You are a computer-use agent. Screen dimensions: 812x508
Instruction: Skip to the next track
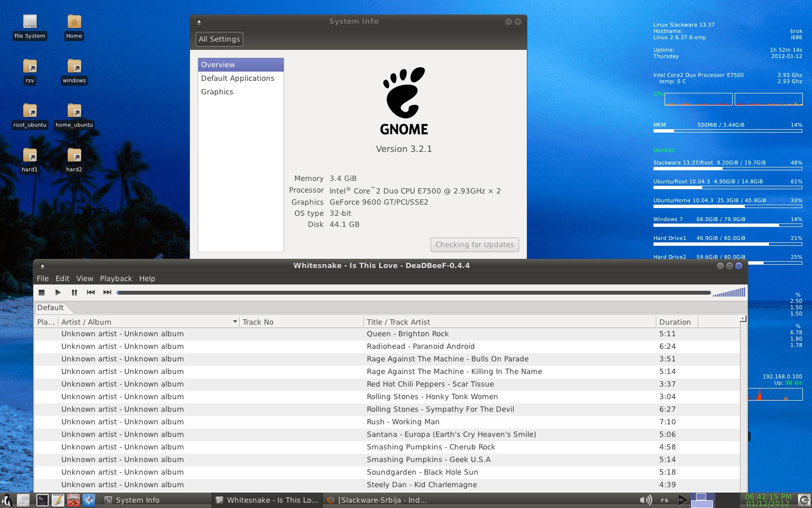107,292
